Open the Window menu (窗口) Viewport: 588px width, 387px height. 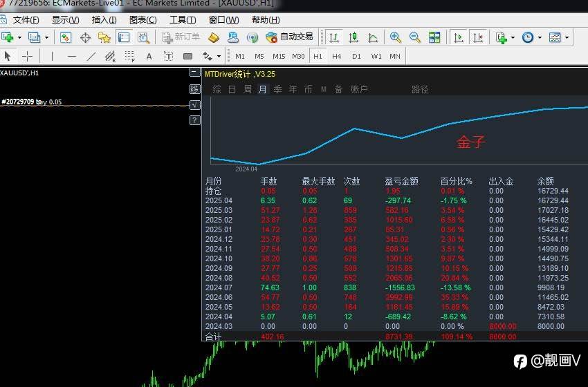223,20
